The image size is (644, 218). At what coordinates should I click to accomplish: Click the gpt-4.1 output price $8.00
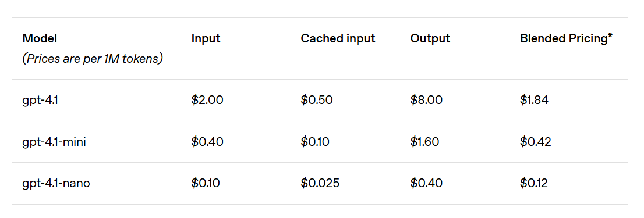pyautogui.click(x=426, y=101)
